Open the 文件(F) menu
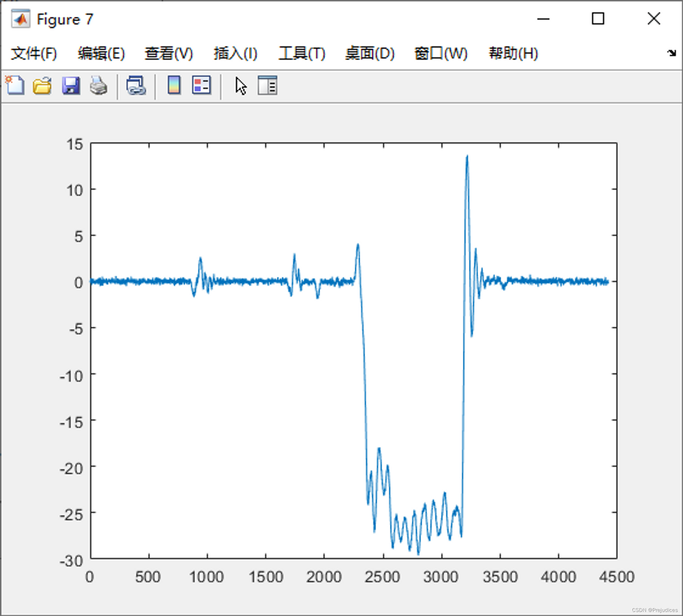Viewport: 683px width, 616px height. click(x=34, y=54)
